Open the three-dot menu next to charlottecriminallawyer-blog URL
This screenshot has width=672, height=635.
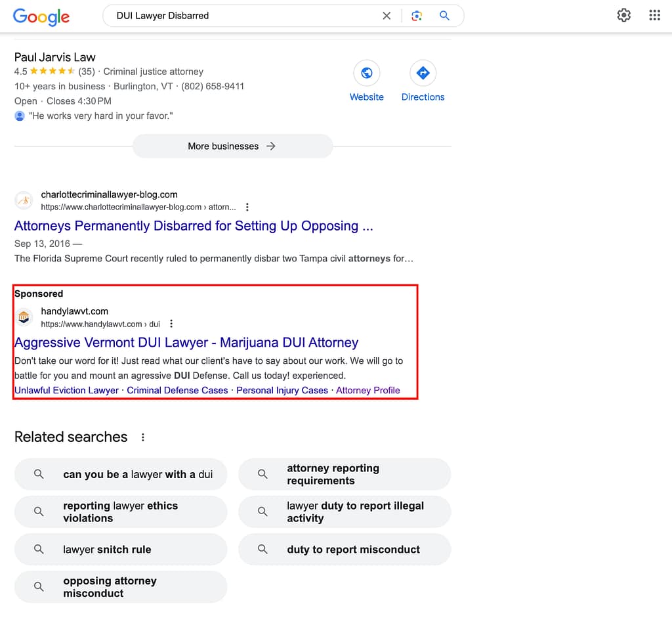point(247,207)
